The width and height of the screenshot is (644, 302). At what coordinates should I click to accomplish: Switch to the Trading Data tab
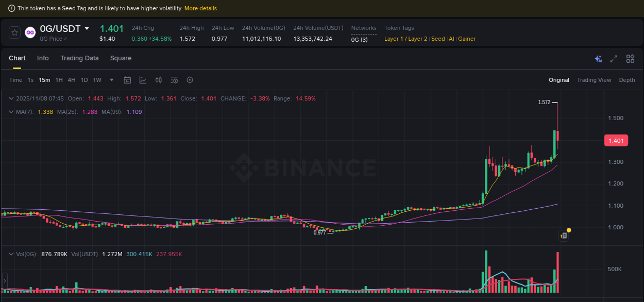coord(79,58)
